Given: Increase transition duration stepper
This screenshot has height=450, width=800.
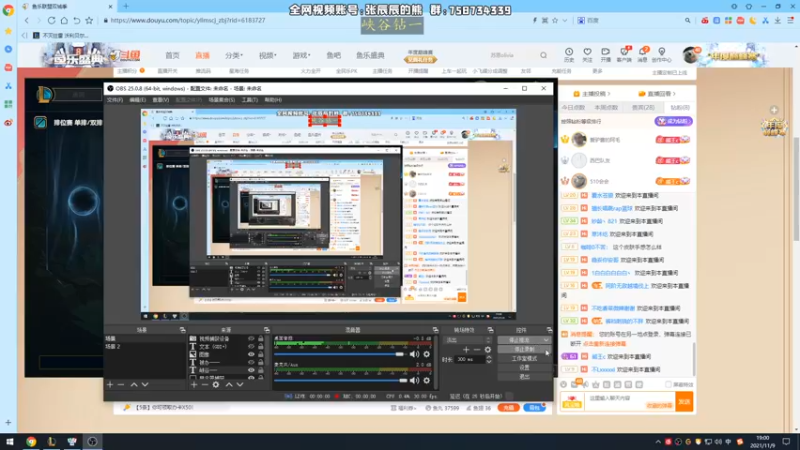Looking at the screenshot, I should (489, 357).
